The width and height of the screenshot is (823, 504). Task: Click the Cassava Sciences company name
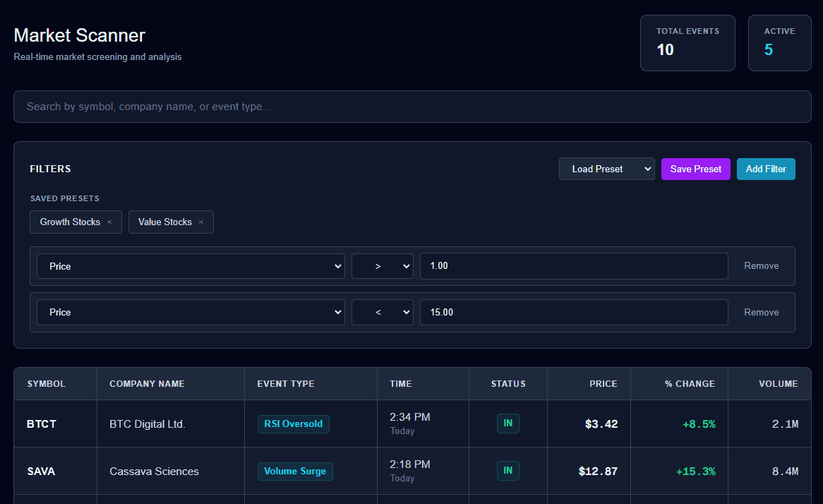[x=154, y=472]
